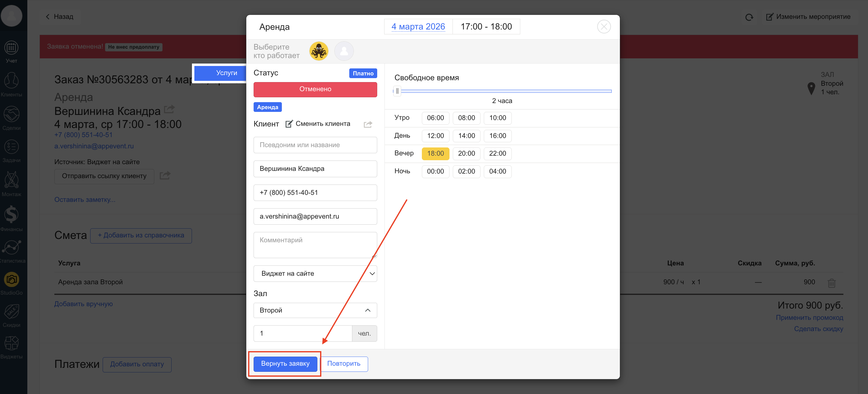The height and width of the screenshot is (394, 868).
Task: Select the octopus avatar worker
Action: click(318, 51)
